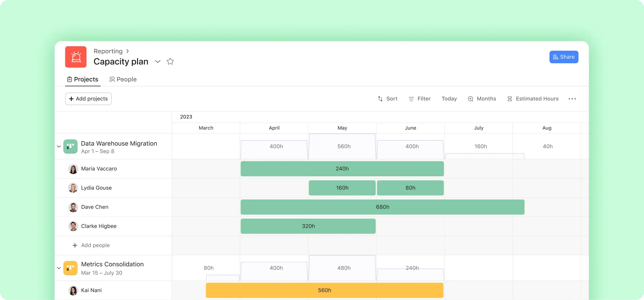Image resolution: width=644 pixels, height=300 pixels.
Task: Expand the dropdown next to Capacity plan title
Action: pyautogui.click(x=158, y=61)
